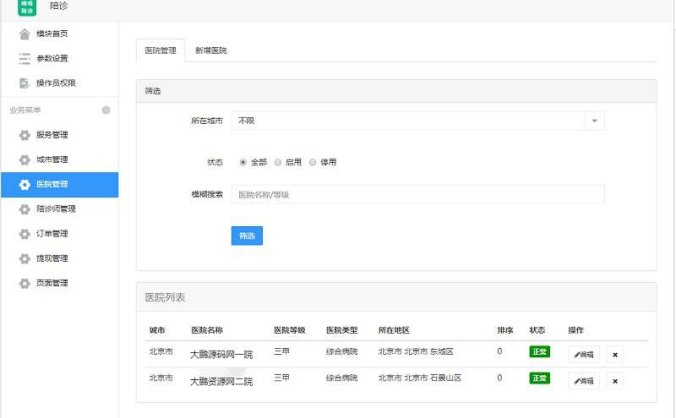
Task: Collapse the 业务菜单 section toggle circle
Action: [106, 110]
